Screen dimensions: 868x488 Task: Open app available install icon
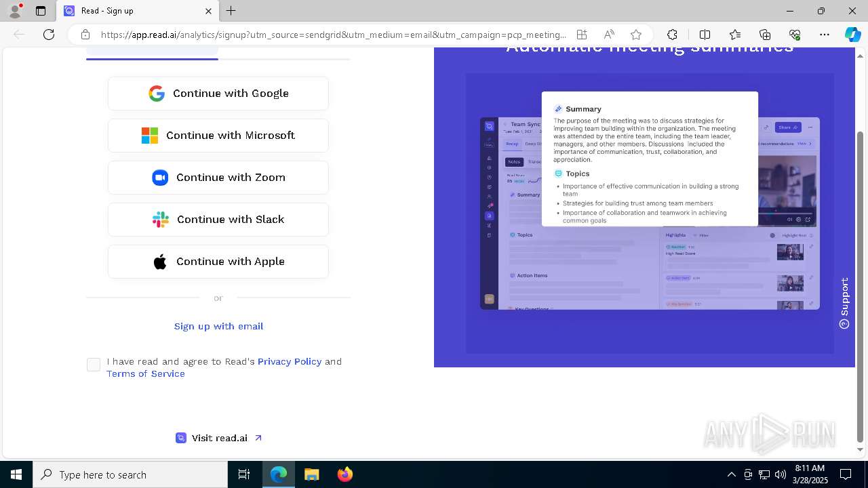pos(582,35)
